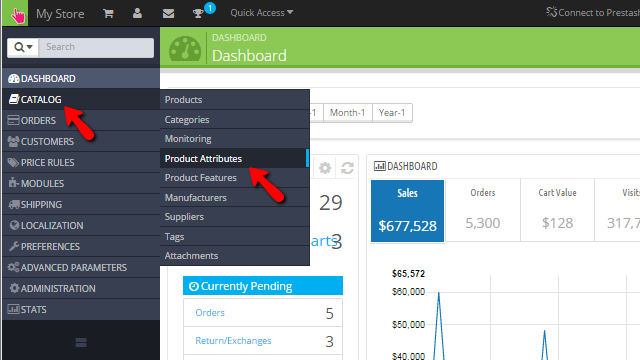Click the Administration gear icon
The height and width of the screenshot is (360, 640).
click(x=14, y=288)
